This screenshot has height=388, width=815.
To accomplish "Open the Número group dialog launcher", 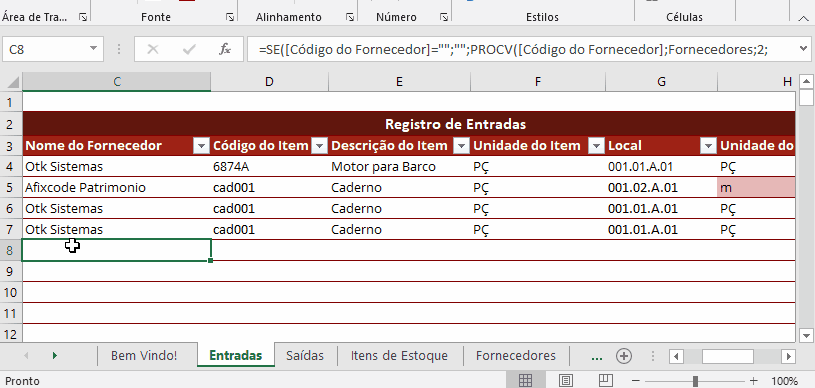I will pos(444,17).
